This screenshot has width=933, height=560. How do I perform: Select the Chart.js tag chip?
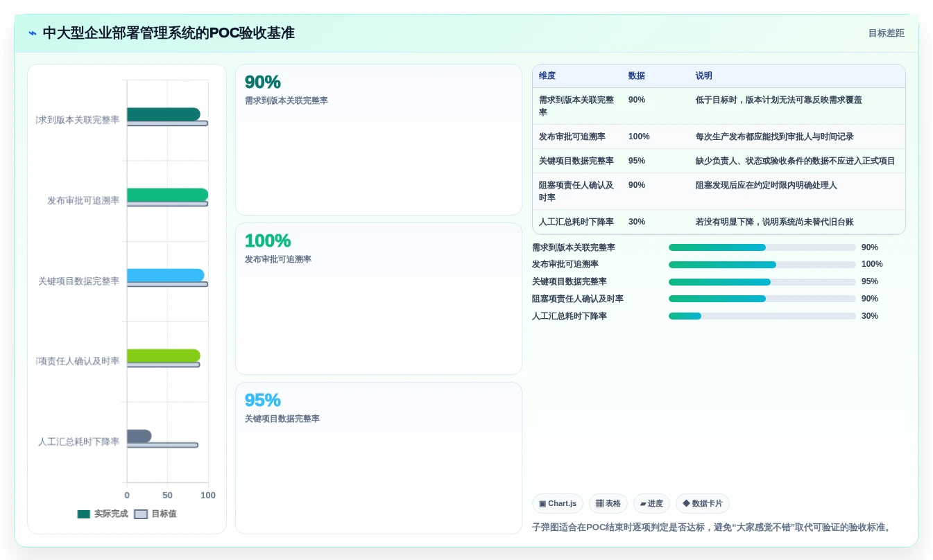[558, 504]
